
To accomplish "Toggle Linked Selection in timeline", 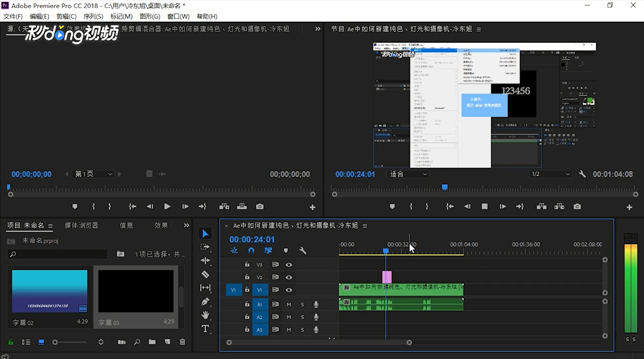I will pos(268,251).
